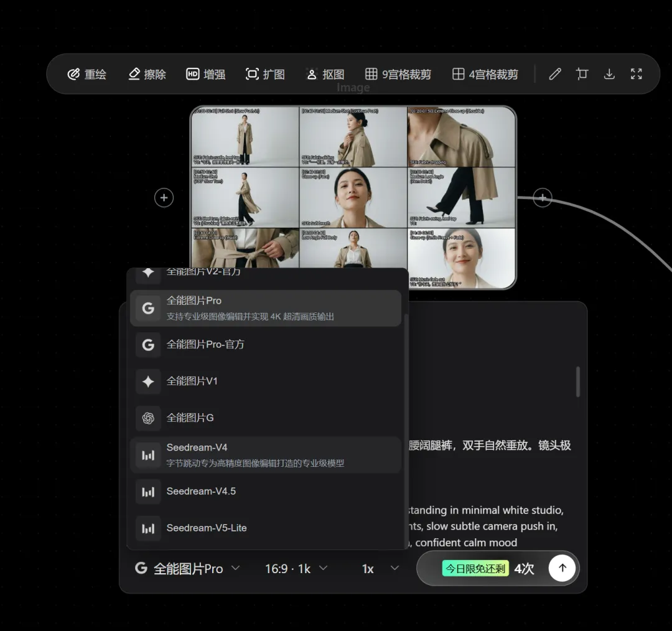Click the bars icon beside Seedream-V5-Lite
Viewport: 672px width, 631px height.
point(148,528)
